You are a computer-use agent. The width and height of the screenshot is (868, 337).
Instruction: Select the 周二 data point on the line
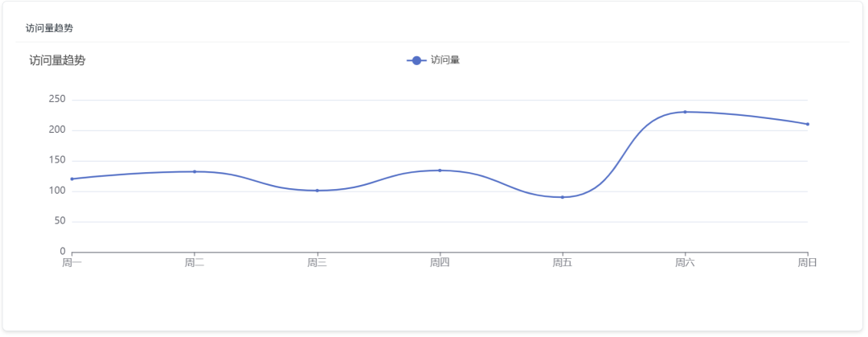click(x=194, y=171)
